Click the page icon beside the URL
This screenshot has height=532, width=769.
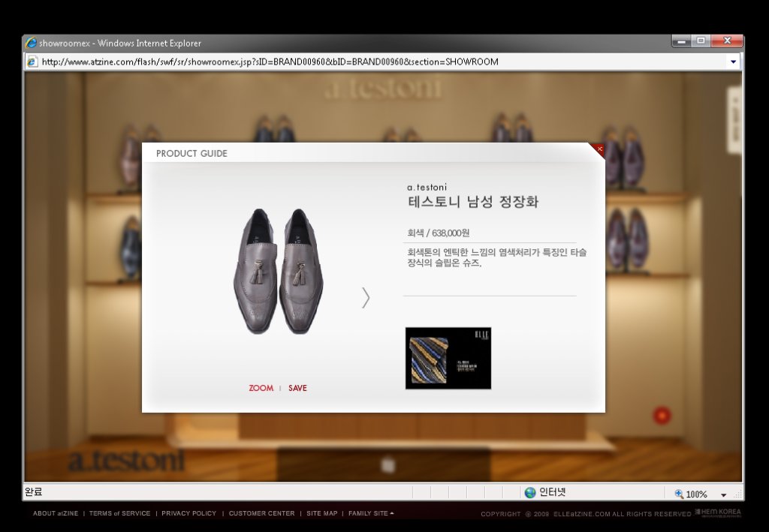pyautogui.click(x=32, y=62)
